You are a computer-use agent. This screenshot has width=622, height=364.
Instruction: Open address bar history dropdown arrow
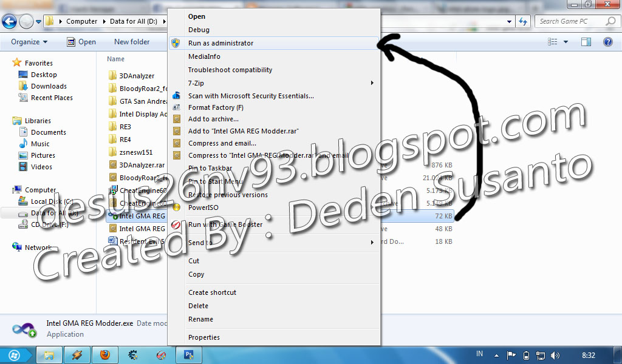click(510, 22)
